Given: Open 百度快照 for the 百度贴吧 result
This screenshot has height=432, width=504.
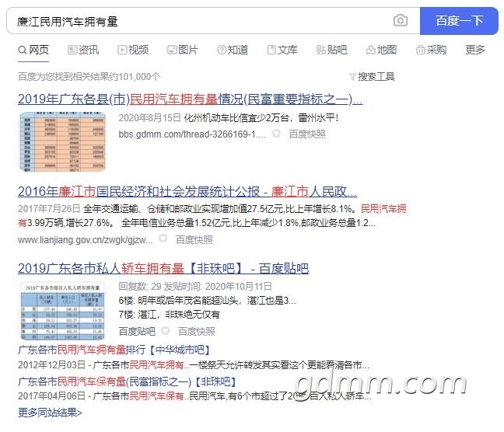Looking at the screenshot, I should 197,331.
